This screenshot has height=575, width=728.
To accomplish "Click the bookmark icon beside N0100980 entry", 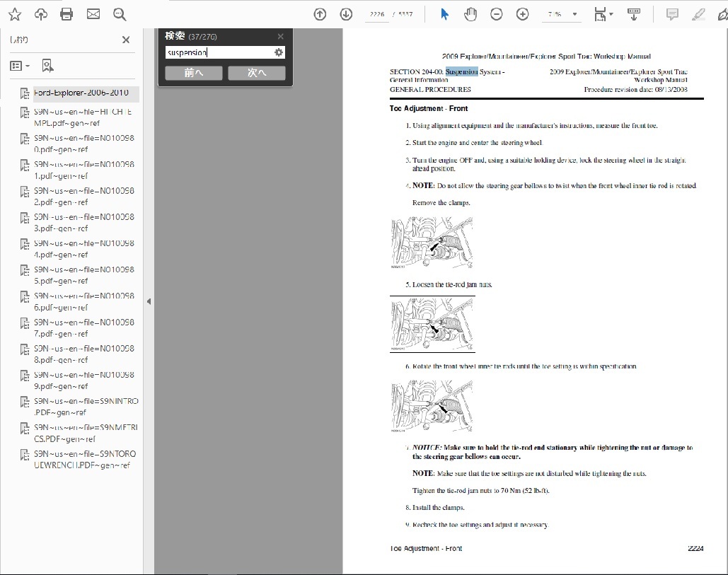I will [25, 139].
